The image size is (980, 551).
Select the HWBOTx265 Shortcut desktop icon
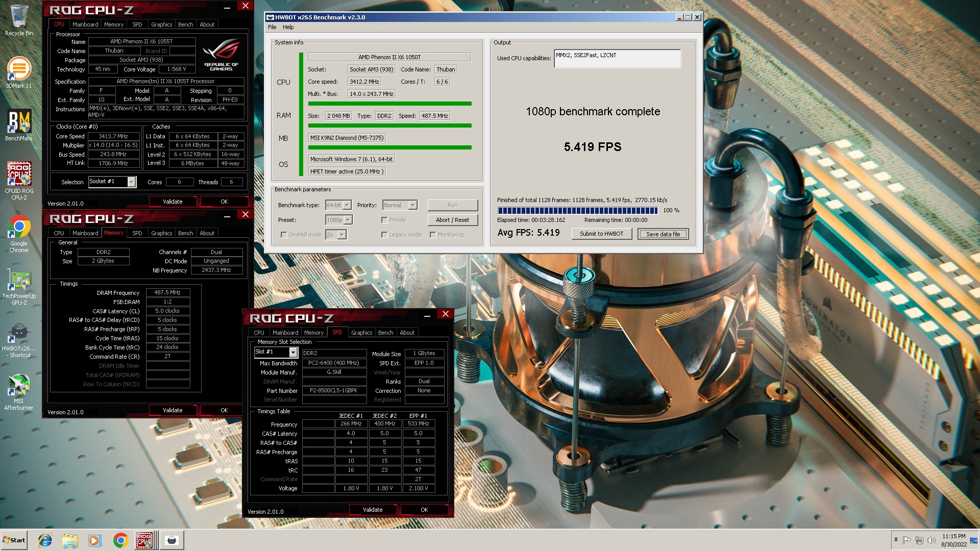pos(19,339)
